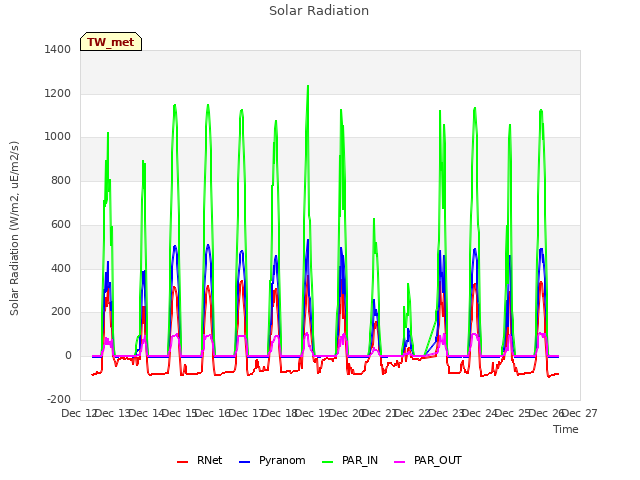
Task: Click the 400 y-axis tick label
Action: [x=61, y=269]
